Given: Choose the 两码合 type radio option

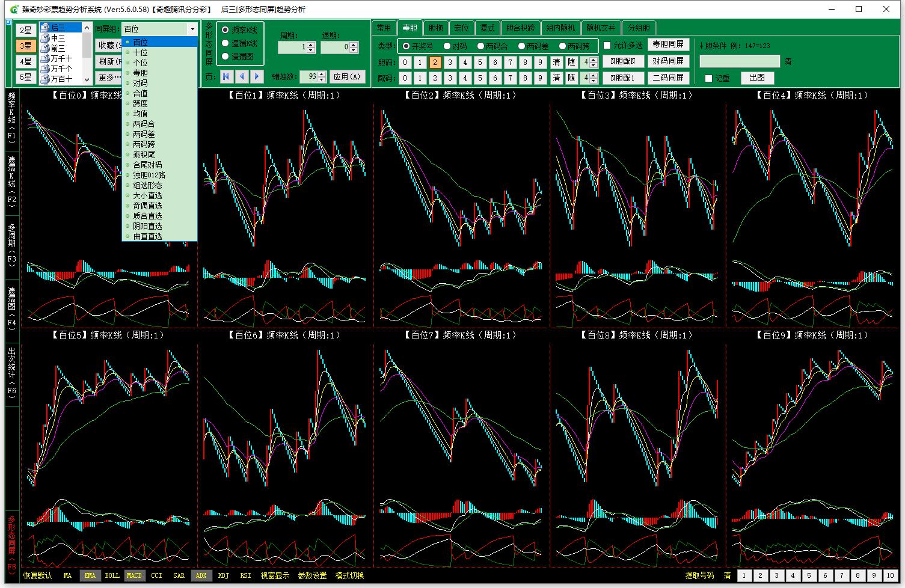Looking at the screenshot, I should [x=480, y=46].
